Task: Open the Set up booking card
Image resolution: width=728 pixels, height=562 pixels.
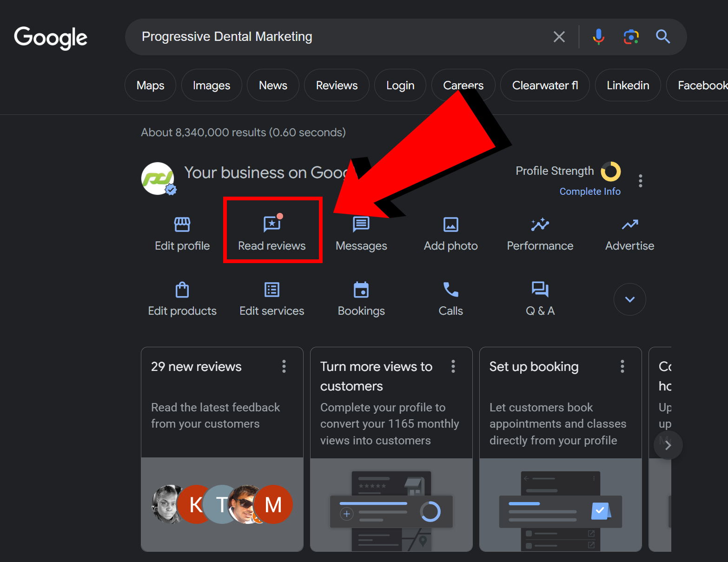Action: click(561, 449)
